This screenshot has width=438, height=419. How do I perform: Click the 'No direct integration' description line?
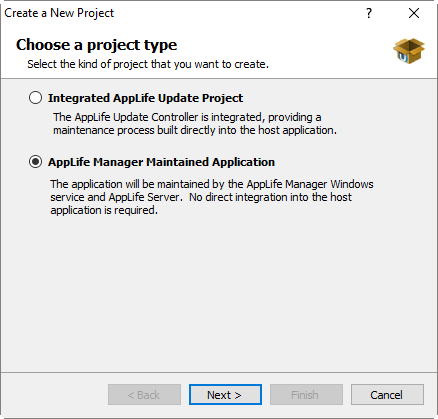tap(270, 197)
